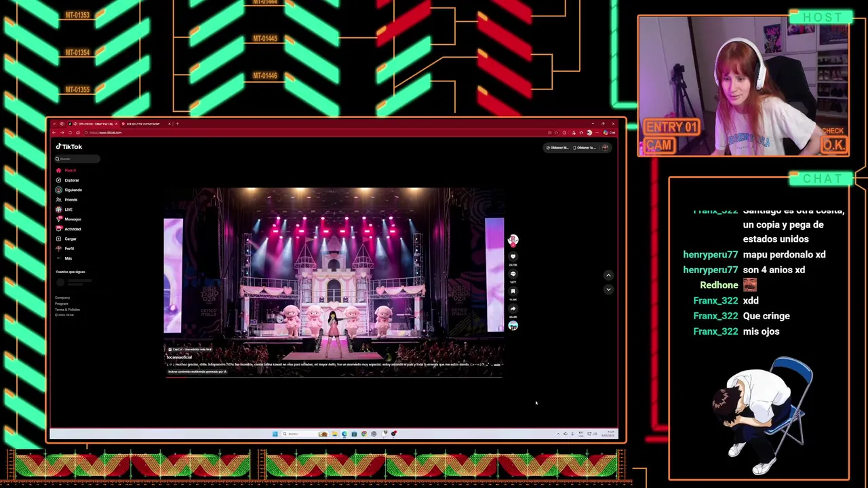
Task: Open the spinning sound disc
Action: point(513,326)
